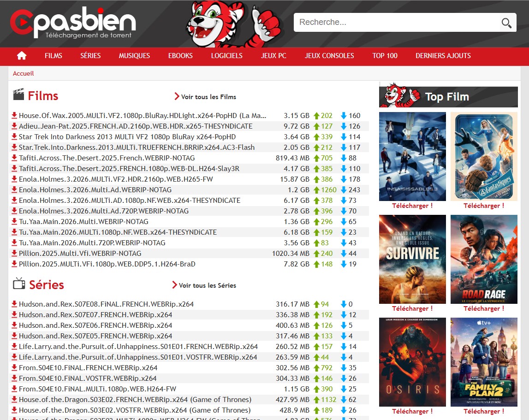The width and height of the screenshot is (529, 420).
Task: Open DERNIERS AJOUTS page
Action: (443, 56)
